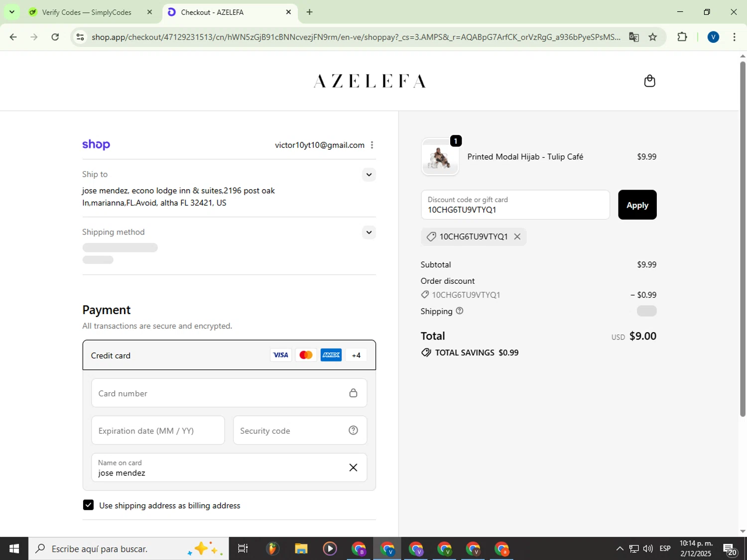Click the USD $9.00 total amount

coord(633,336)
